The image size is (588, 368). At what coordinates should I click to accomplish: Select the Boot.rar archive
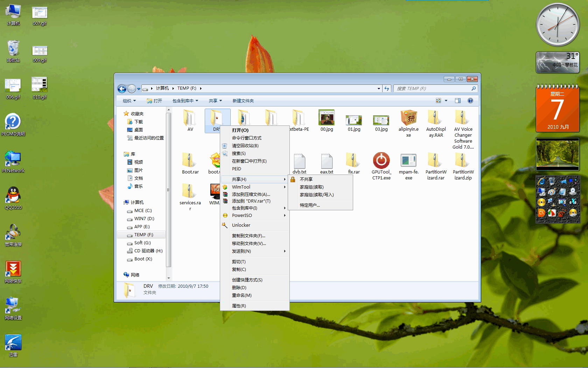pyautogui.click(x=190, y=163)
